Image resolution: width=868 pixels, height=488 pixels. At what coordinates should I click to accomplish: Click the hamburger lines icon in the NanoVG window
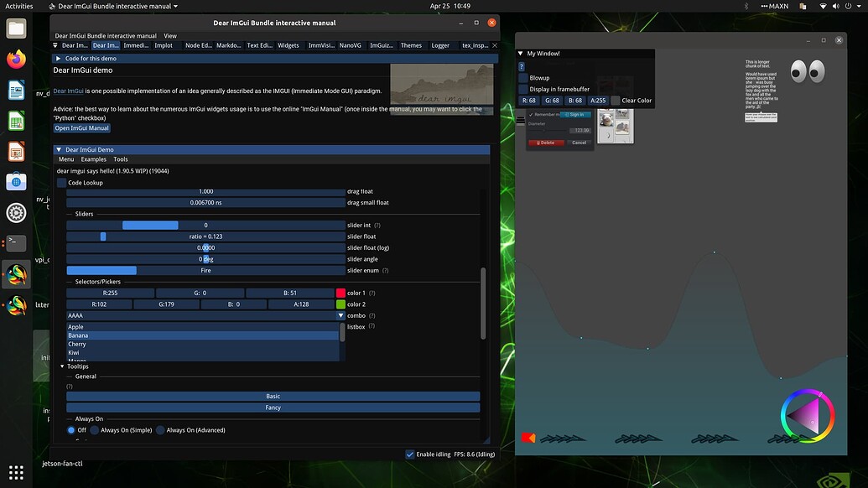(520, 120)
